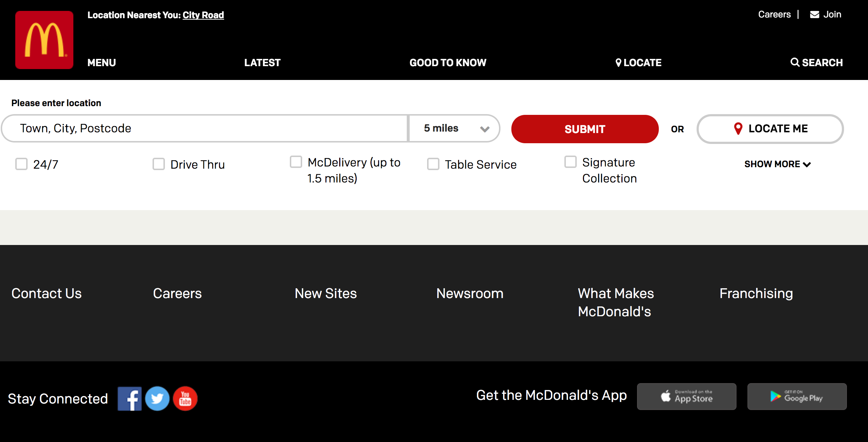Click the magnifying glass icon in SEARCH

pyautogui.click(x=795, y=63)
